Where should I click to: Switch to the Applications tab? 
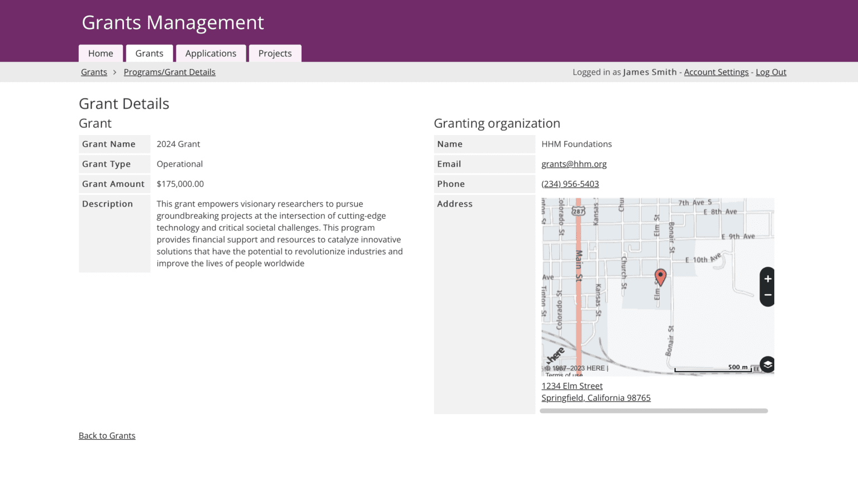point(211,53)
